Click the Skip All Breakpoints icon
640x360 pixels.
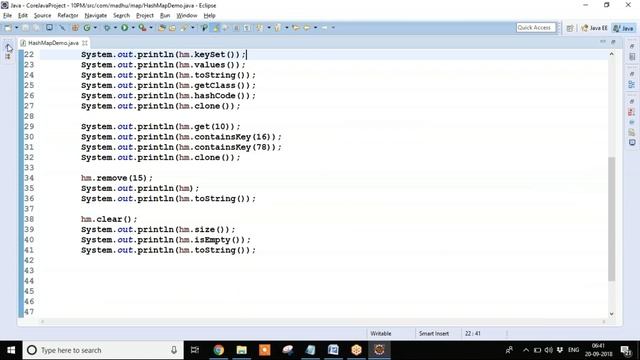(62, 28)
